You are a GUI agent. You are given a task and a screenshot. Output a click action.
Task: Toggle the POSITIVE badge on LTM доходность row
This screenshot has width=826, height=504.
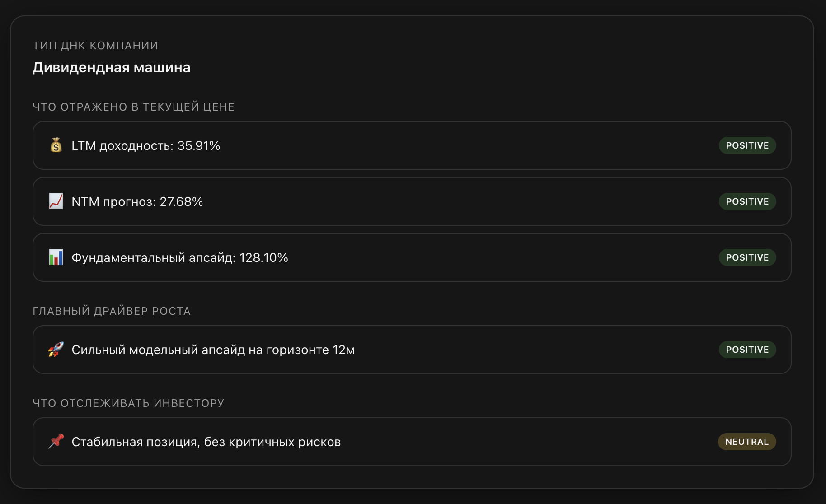(x=747, y=145)
